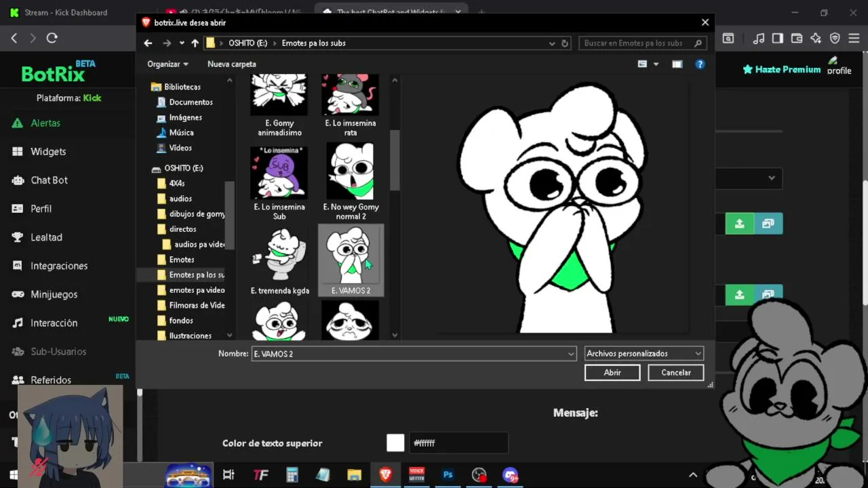Click OSHITO (E:) in the address breadcrumb
The image size is (868, 488).
[x=248, y=43]
